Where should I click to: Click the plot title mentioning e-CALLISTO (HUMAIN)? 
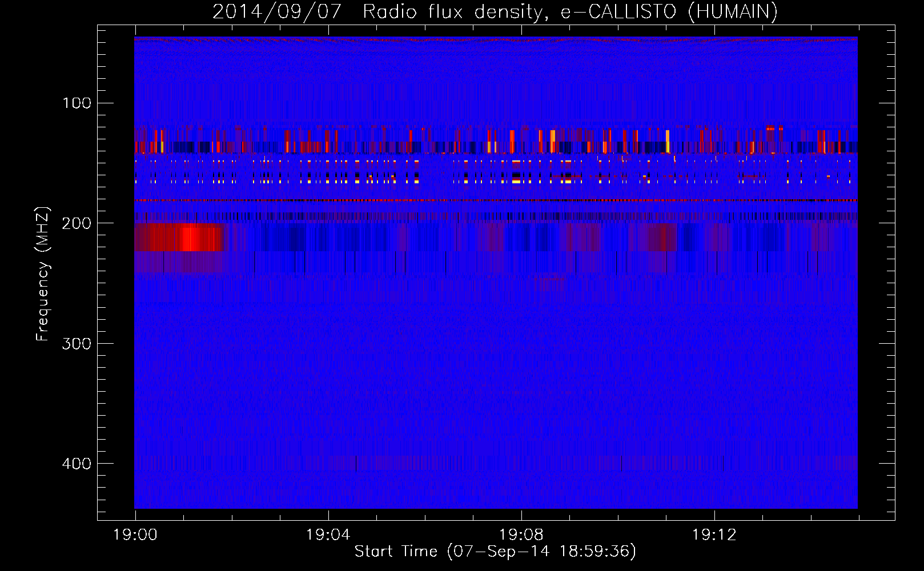[495, 11]
